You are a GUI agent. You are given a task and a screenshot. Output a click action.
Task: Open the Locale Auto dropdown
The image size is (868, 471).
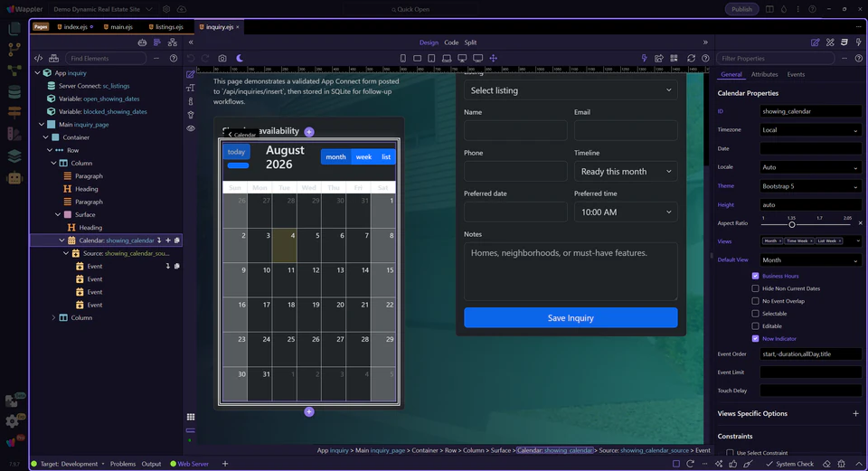[810, 167]
